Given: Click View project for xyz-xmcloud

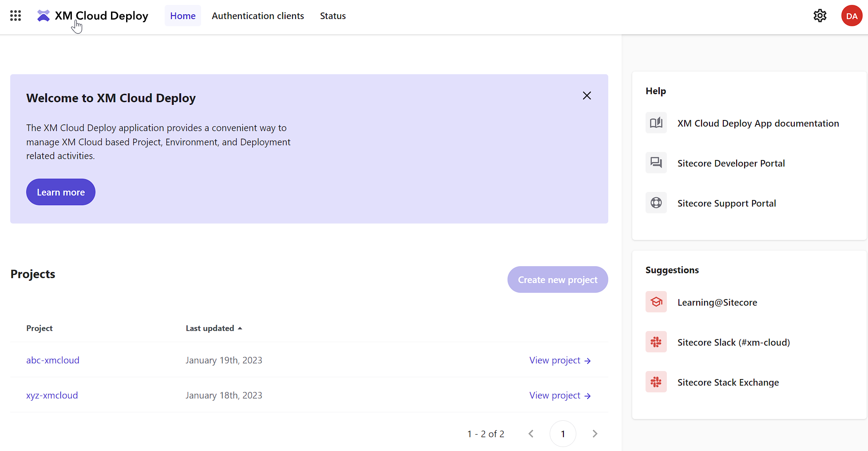Looking at the screenshot, I should pyautogui.click(x=560, y=395).
